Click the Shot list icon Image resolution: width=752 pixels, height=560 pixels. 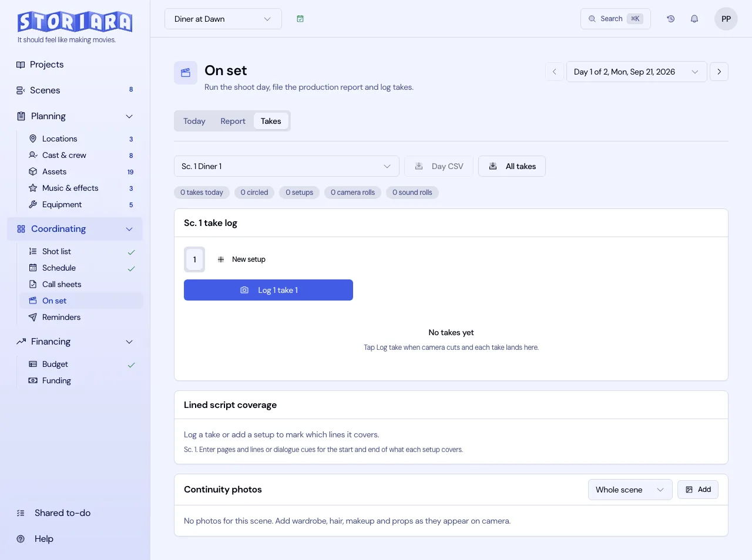click(33, 251)
